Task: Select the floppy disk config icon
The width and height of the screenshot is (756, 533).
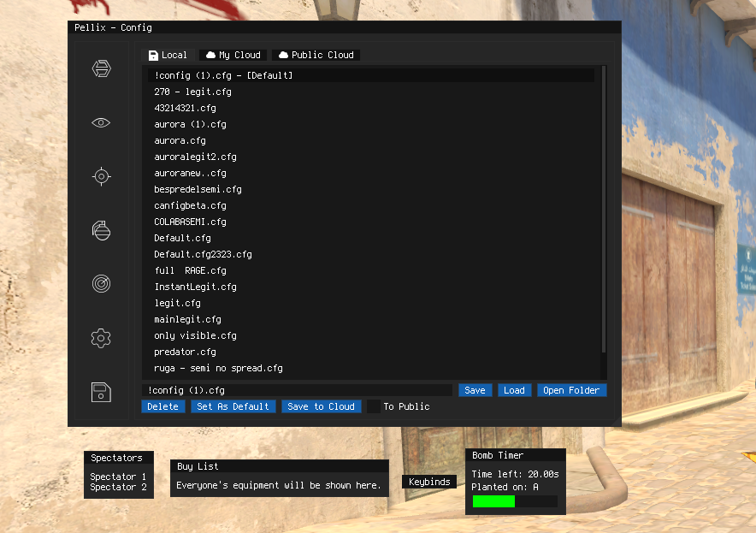Action: (x=101, y=392)
